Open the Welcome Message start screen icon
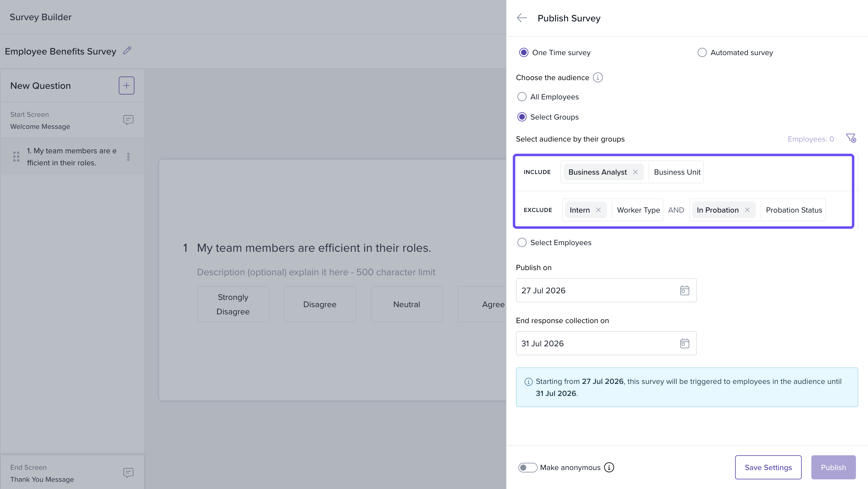The height and width of the screenshot is (489, 868). point(128,120)
